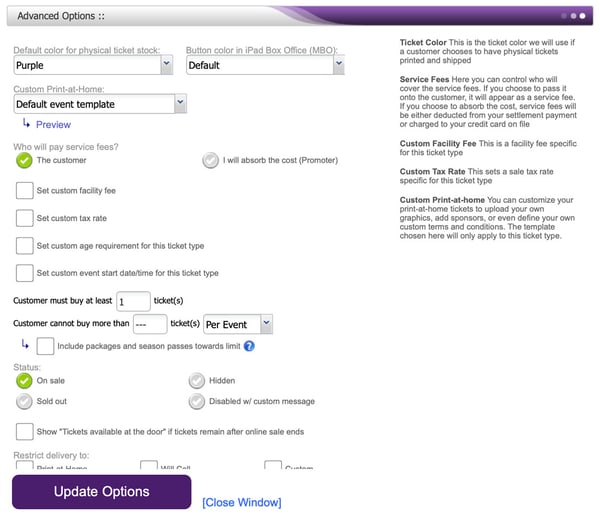Choose I will absorb the cost option

point(210,160)
